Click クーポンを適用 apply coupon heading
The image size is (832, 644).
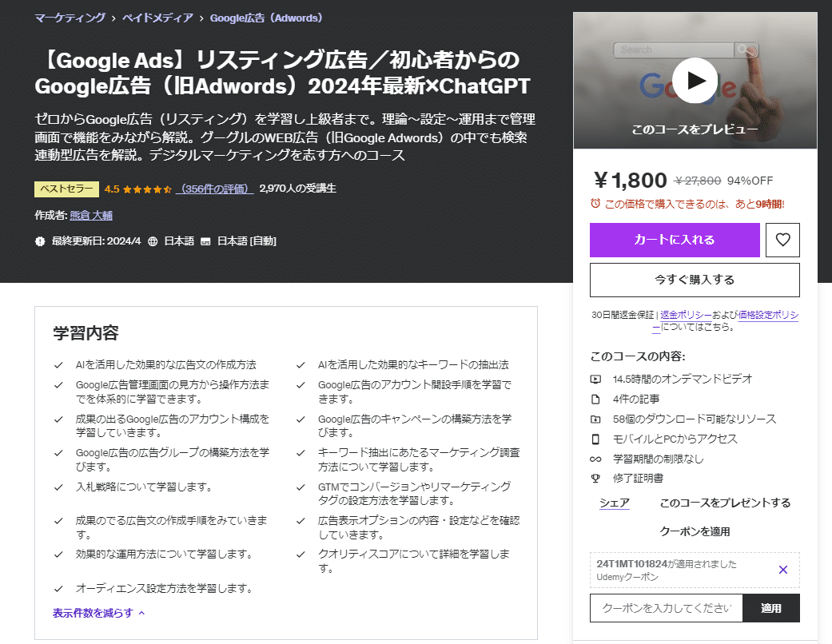[695, 531]
